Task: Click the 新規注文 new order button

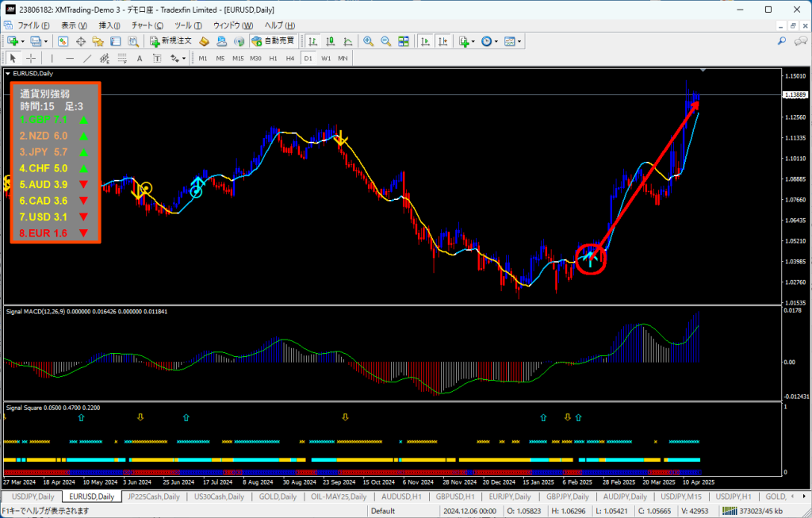Action: pyautogui.click(x=171, y=41)
